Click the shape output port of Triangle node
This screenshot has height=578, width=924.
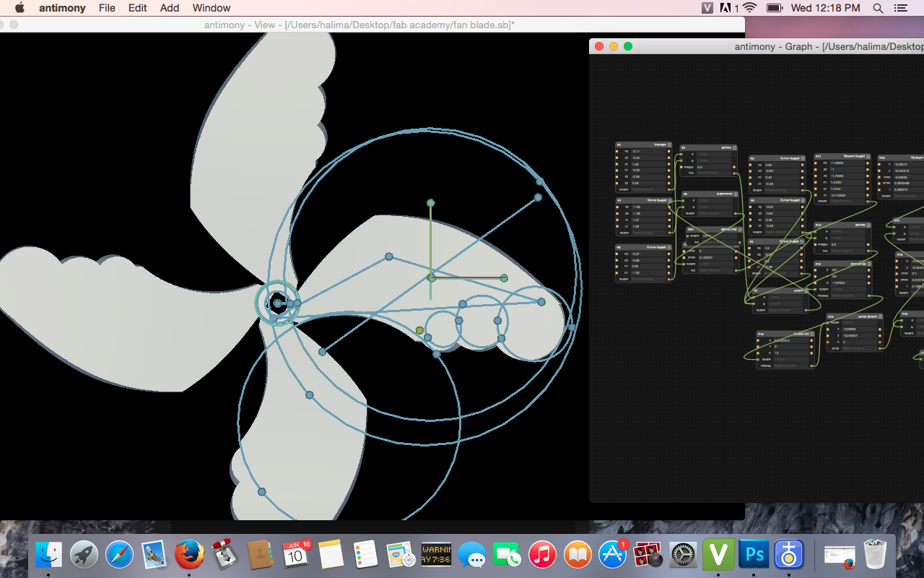tap(669, 189)
